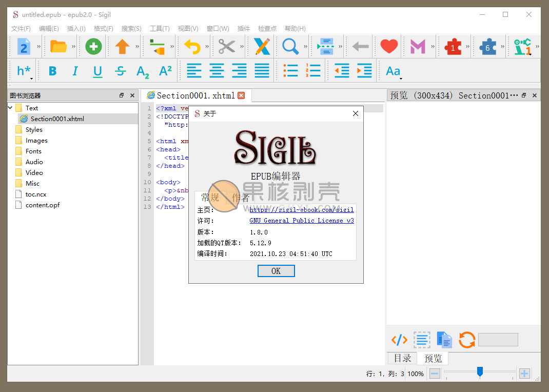Run plugin 6 blue puzzle icon

tap(488, 47)
